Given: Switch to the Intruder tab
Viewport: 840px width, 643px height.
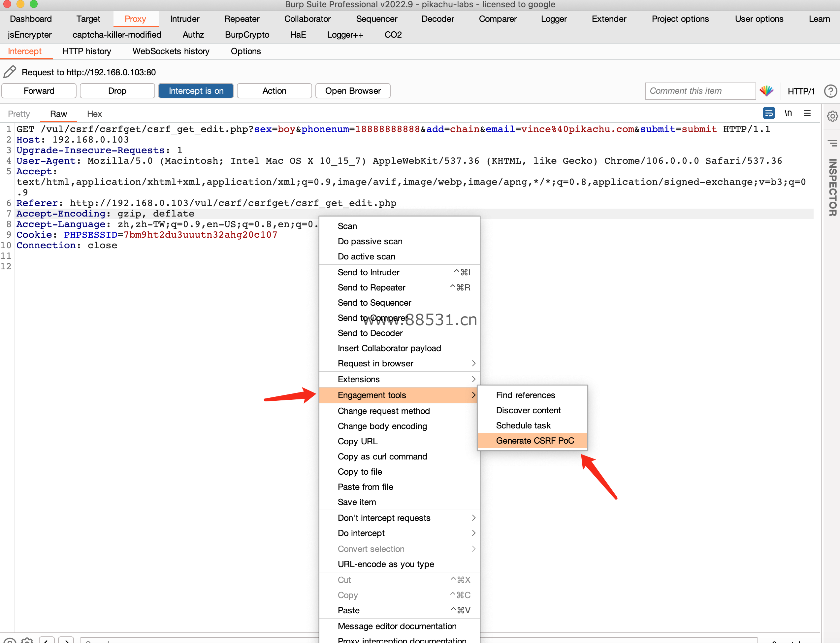Looking at the screenshot, I should click(x=185, y=19).
